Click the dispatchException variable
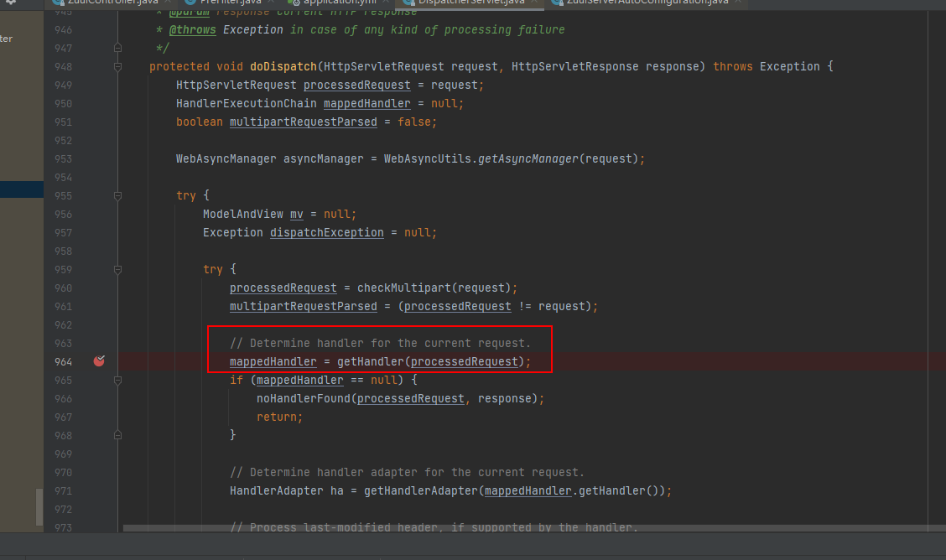946x560 pixels. point(326,233)
